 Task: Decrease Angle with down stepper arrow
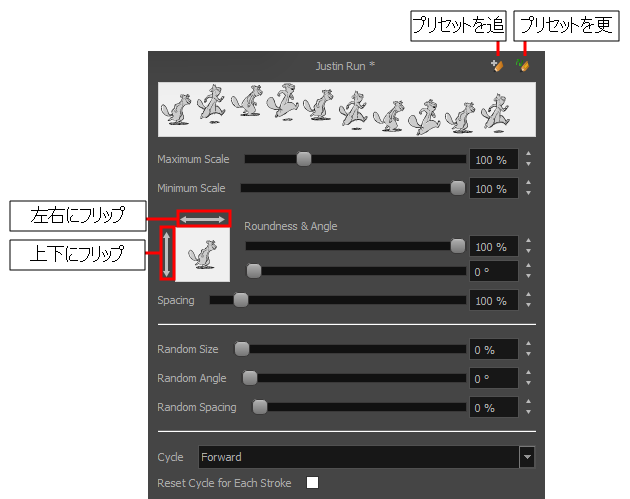click(x=528, y=276)
